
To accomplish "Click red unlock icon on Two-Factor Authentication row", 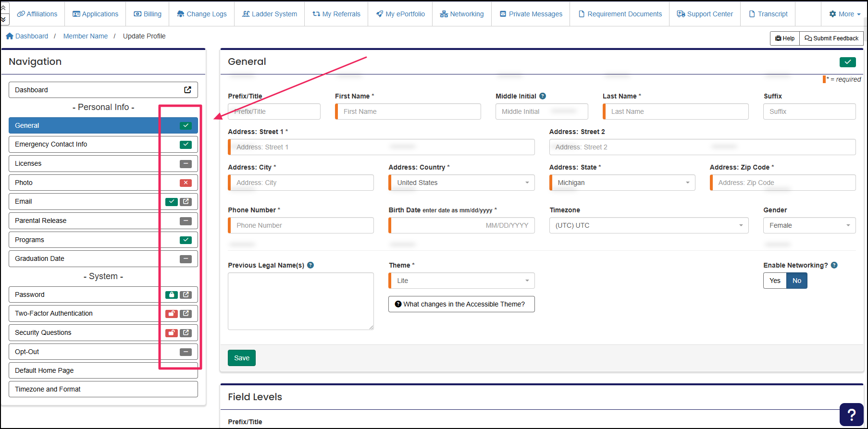I will click(x=172, y=314).
